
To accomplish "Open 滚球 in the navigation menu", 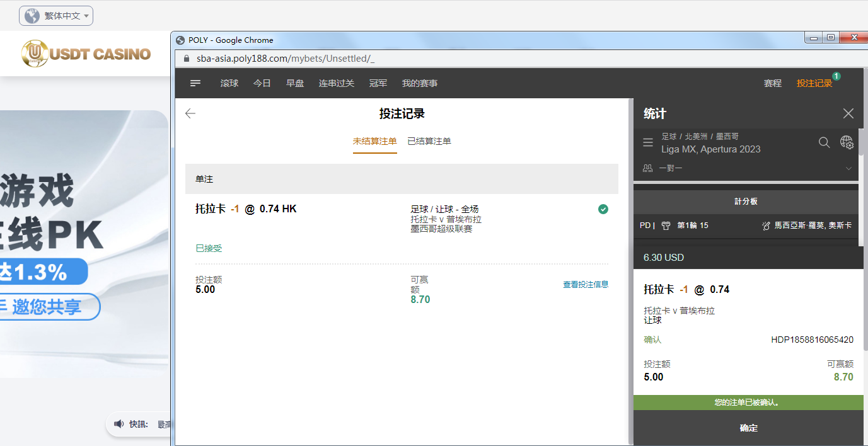I will click(229, 83).
